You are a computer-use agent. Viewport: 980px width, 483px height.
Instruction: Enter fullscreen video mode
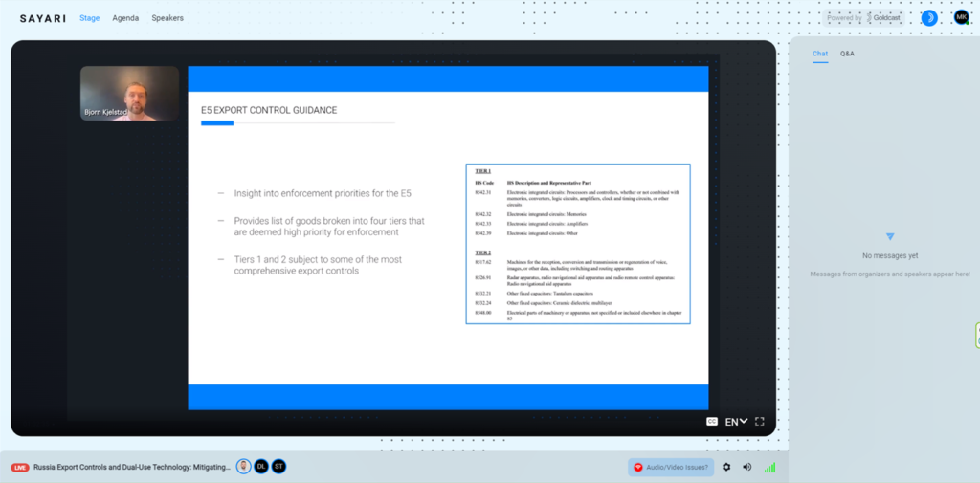[759, 421]
